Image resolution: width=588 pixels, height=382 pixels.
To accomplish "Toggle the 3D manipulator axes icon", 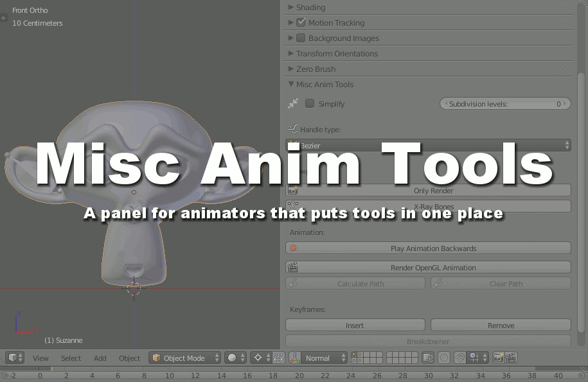I will 295,358.
